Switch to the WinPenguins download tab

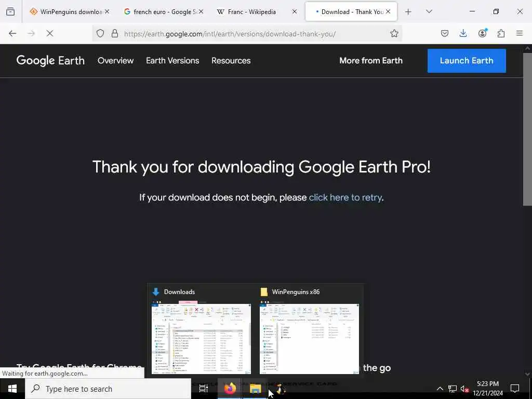tap(70, 11)
